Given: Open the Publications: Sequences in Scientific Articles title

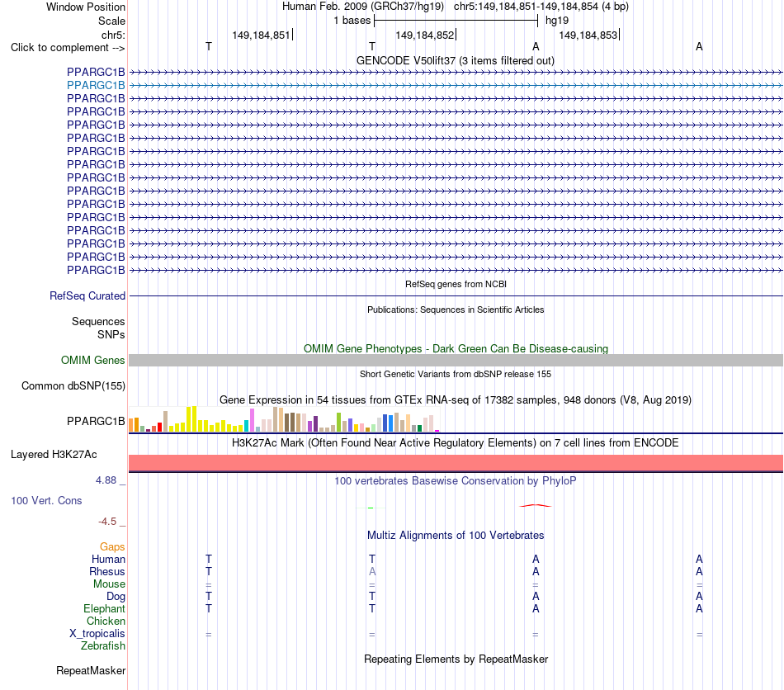Looking at the screenshot, I should (x=456, y=310).
